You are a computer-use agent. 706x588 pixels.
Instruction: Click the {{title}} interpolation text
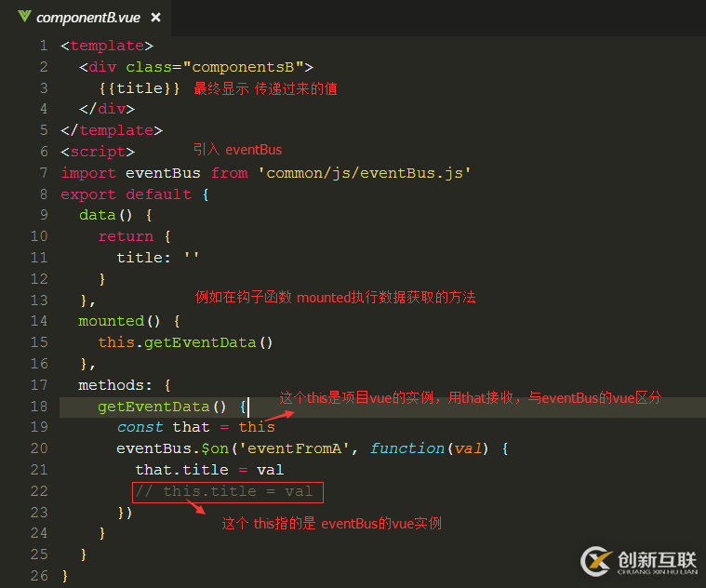[140, 88]
